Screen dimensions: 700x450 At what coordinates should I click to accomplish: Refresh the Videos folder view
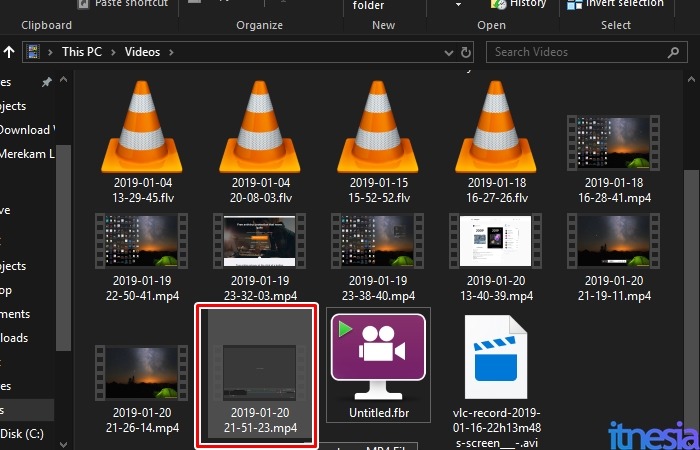(466, 52)
